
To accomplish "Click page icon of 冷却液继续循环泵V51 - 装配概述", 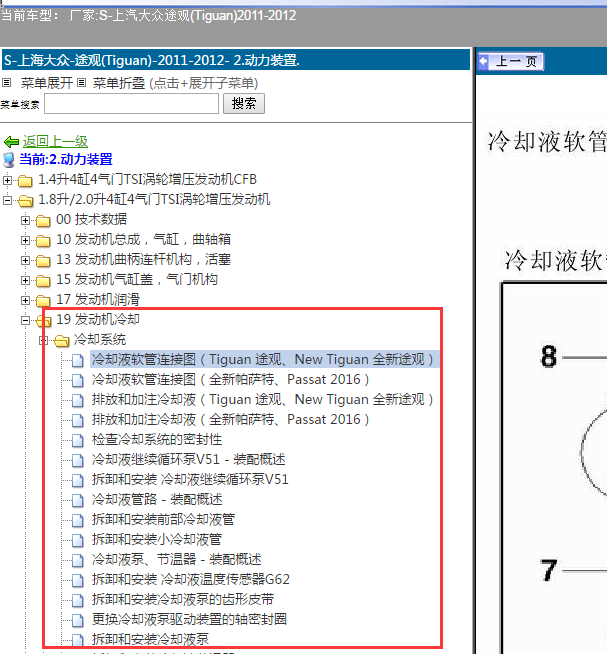I will click(x=78, y=460).
